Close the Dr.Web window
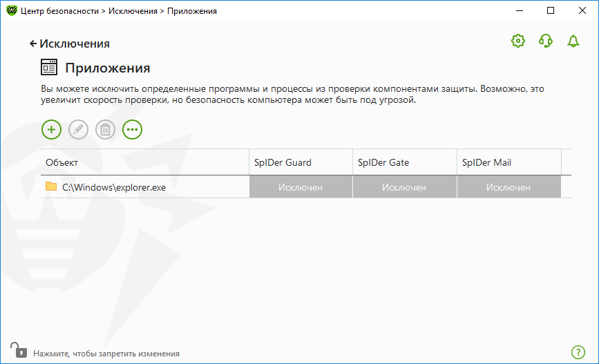Viewport: 599px width, 364px height. point(582,10)
